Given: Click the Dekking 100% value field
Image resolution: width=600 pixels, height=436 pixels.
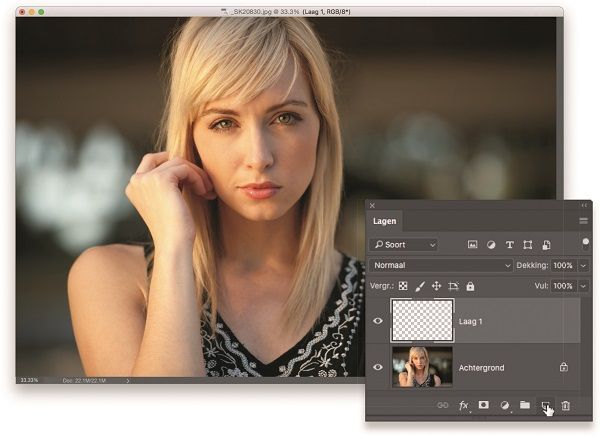Looking at the screenshot, I should click(563, 265).
